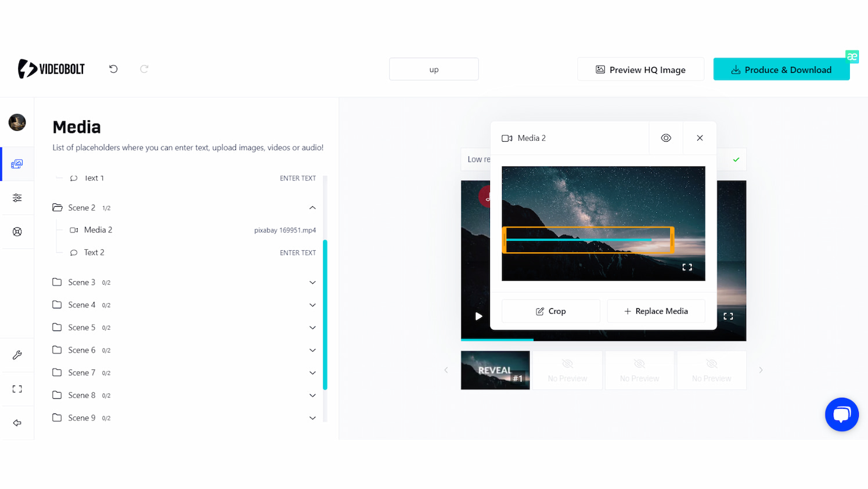This screenshot has width=868, height=489.
Task: Open the Media panel in the sidebar
Action: [x=17, y=164]
